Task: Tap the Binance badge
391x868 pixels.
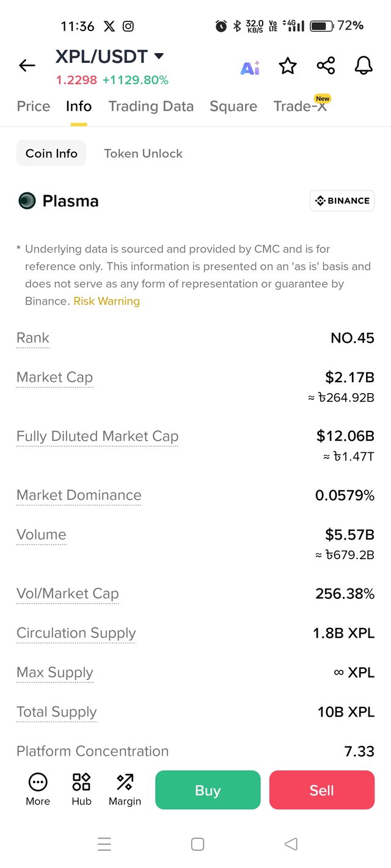Action: 342,201
